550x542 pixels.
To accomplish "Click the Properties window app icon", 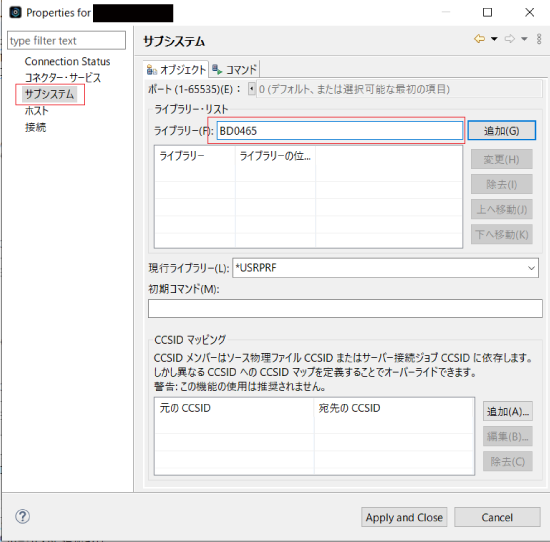I will [x=15, y=13].
